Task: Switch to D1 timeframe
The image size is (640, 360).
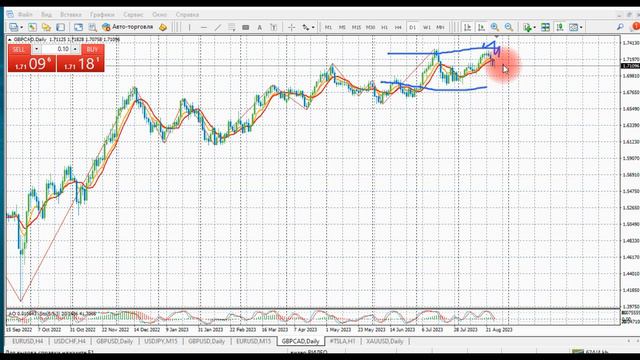Action: 412,27
